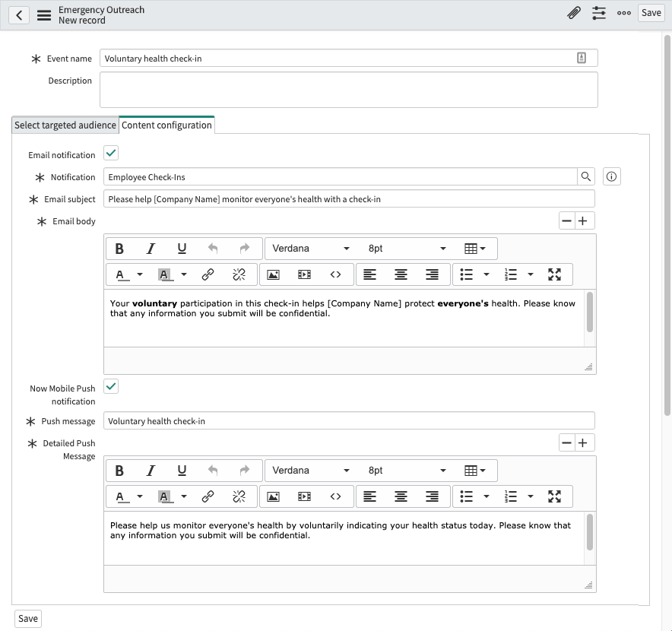Undo last change in Email body editor
The height and width of the screenshot is (631, 672).
click(213, 249)
